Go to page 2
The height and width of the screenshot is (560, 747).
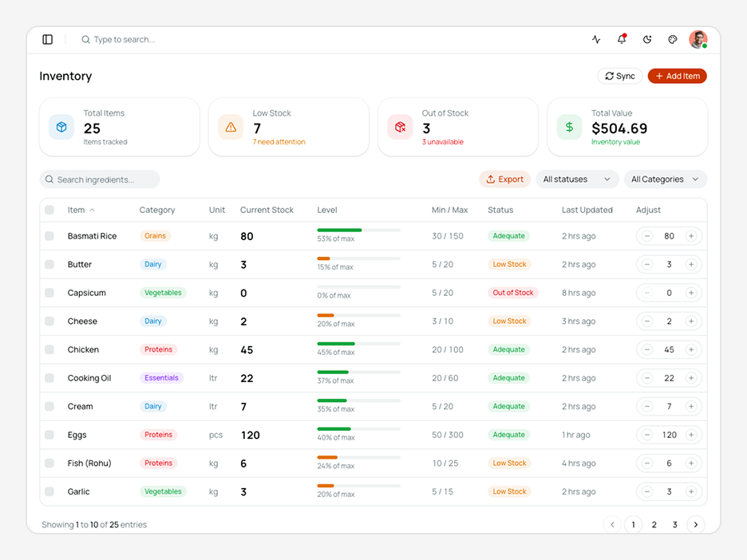pos(654,525)
